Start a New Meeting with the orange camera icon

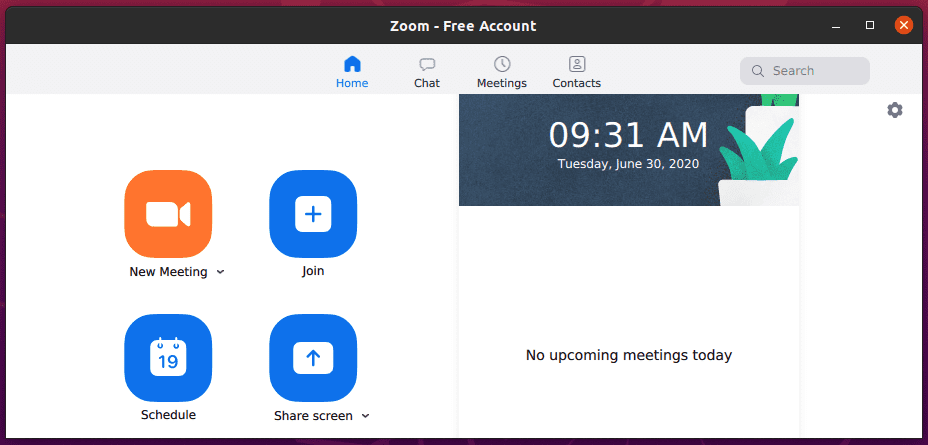(168, 214)
